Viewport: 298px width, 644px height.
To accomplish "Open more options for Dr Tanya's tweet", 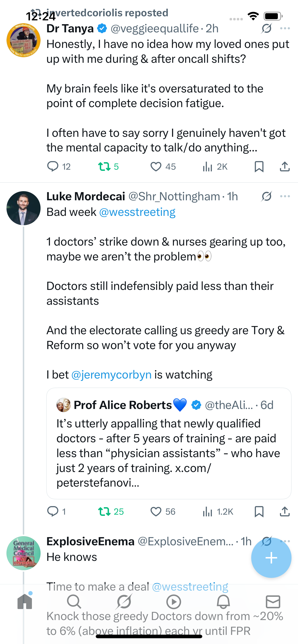I will click(x=285, y=29).
